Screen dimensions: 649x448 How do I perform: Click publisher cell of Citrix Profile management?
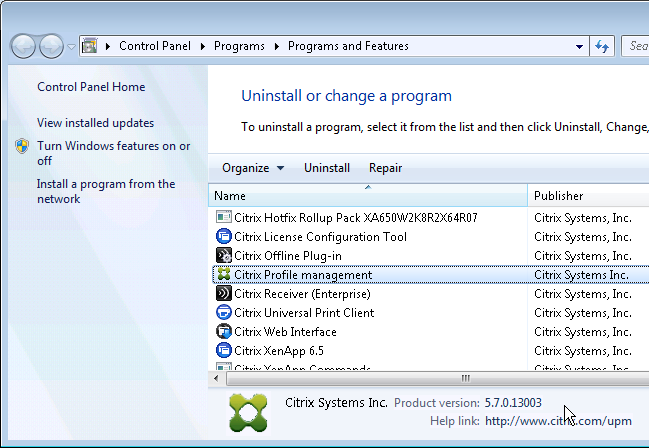582,275
